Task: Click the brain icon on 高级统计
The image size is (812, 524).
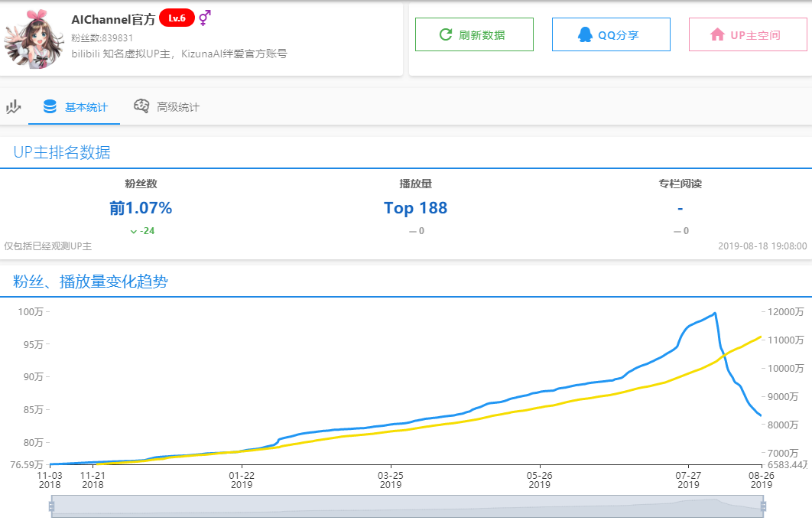Action: point(141,106)
